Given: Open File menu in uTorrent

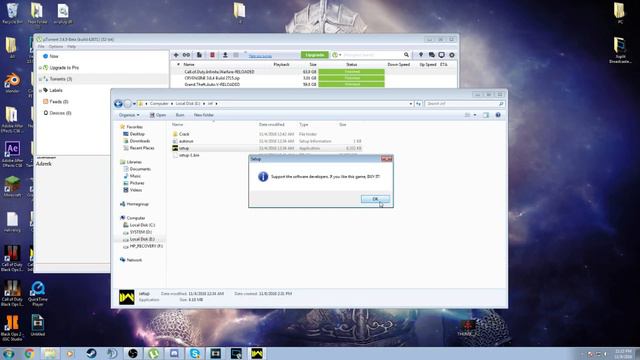Looking at the screenshot, I should (x=41, y=47).
